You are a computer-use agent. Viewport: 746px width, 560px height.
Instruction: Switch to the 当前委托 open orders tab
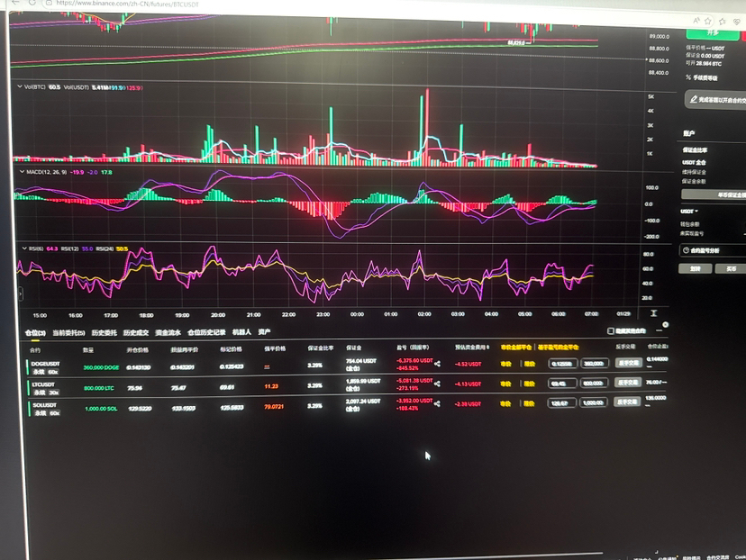pyautogui.click(x=68, y=333)
